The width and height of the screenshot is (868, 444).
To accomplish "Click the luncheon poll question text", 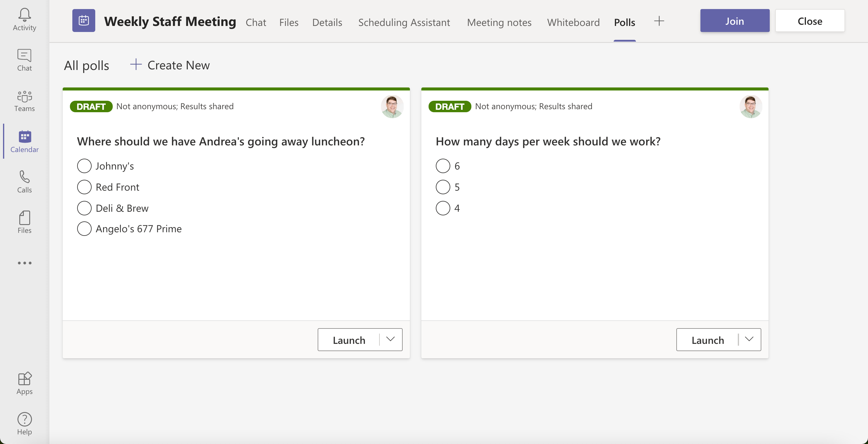I will pyautogui.click(x=221, y=141).
